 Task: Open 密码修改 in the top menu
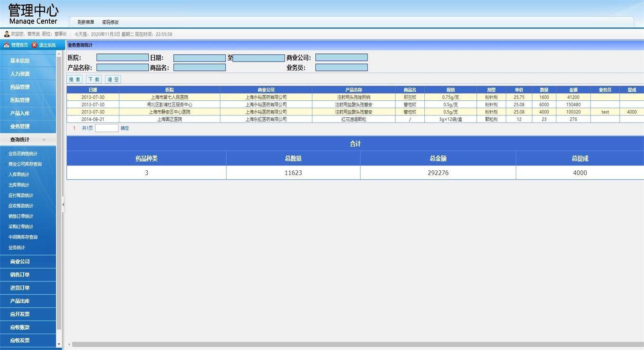[110, 22]
